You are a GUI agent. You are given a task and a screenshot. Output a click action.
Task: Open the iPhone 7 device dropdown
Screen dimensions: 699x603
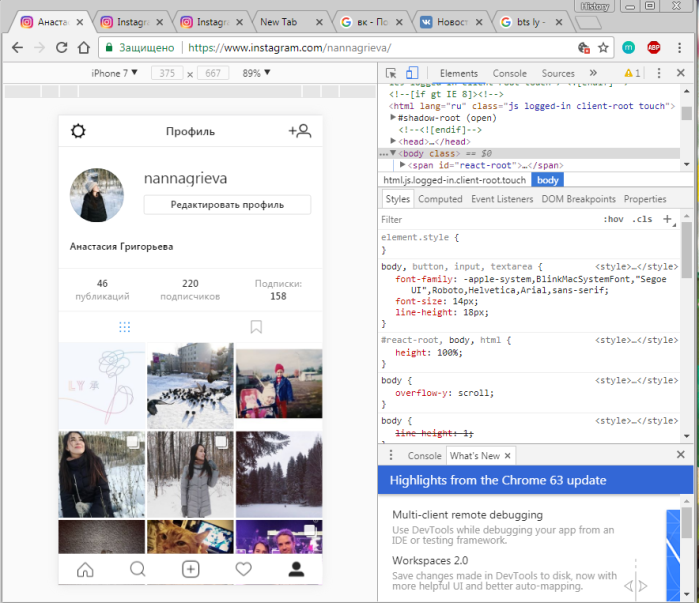pos(114,73)
